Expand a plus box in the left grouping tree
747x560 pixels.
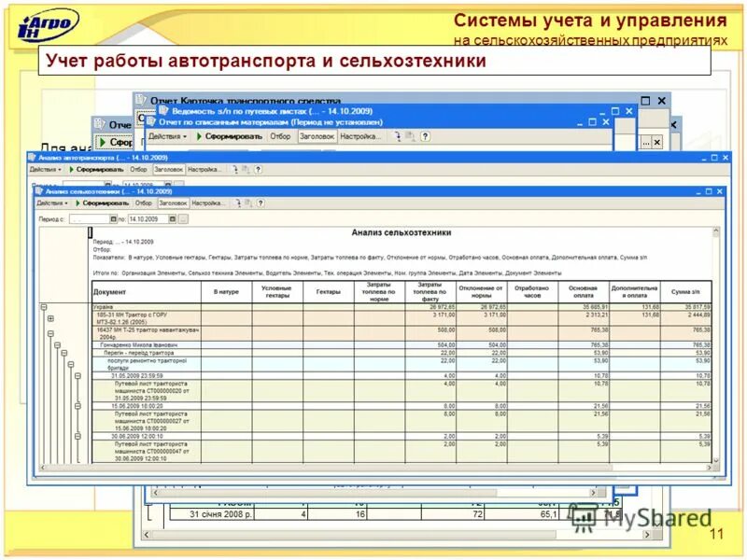50,317
